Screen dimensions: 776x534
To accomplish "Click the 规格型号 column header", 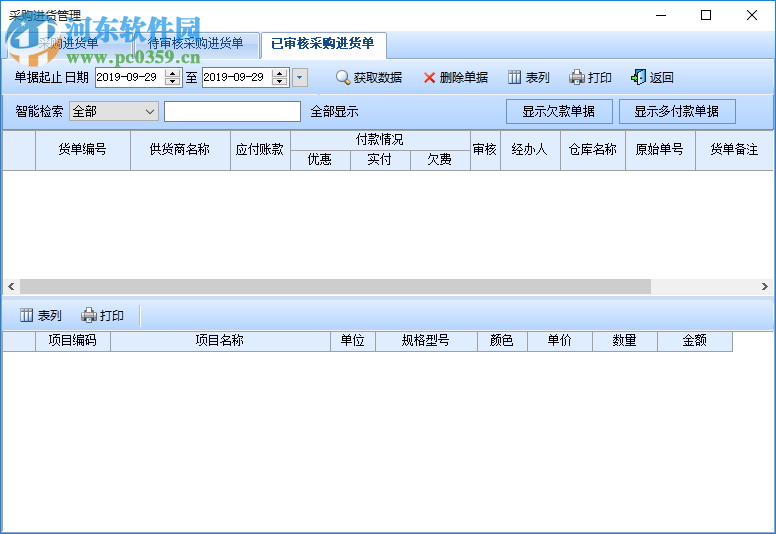I will 426,341.
